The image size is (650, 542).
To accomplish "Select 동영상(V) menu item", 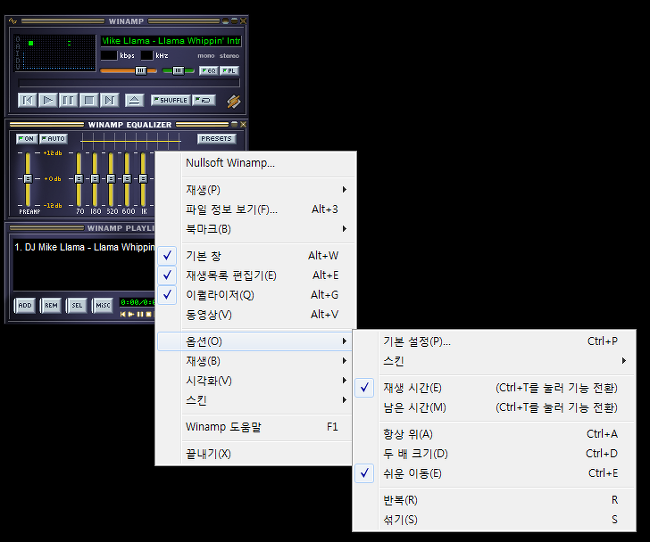I will [256, 314].
